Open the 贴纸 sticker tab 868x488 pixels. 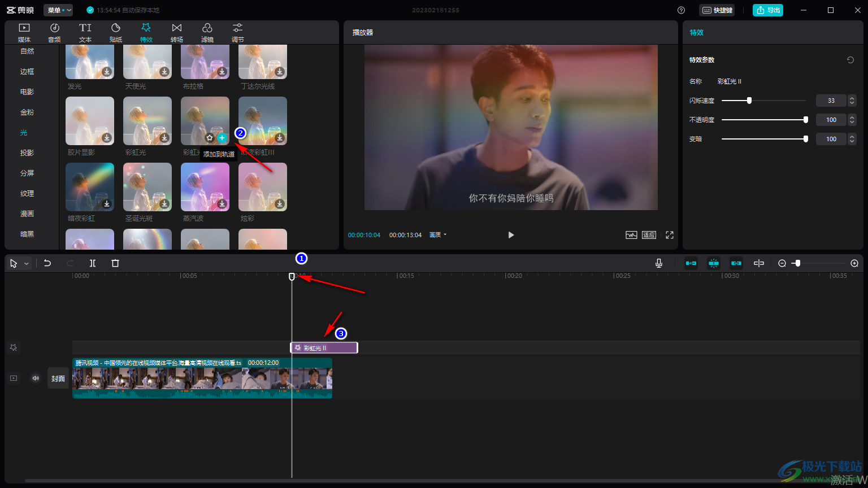(x=116, y=33)
